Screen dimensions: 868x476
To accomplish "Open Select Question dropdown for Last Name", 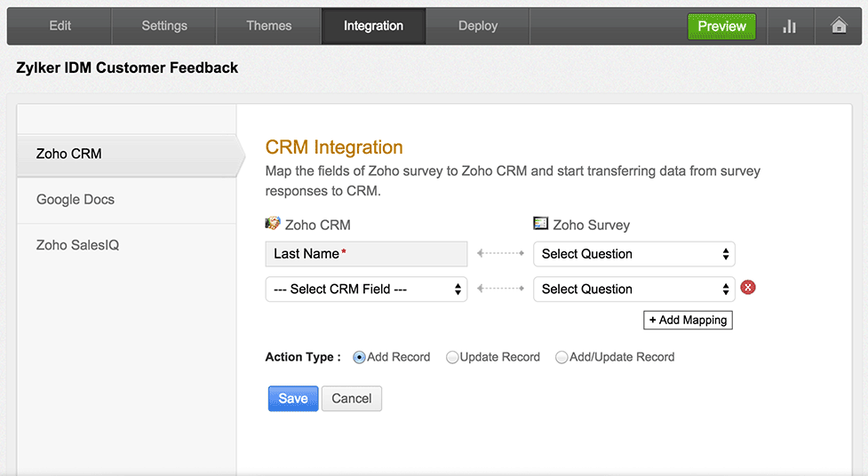I will coord(634,254).
